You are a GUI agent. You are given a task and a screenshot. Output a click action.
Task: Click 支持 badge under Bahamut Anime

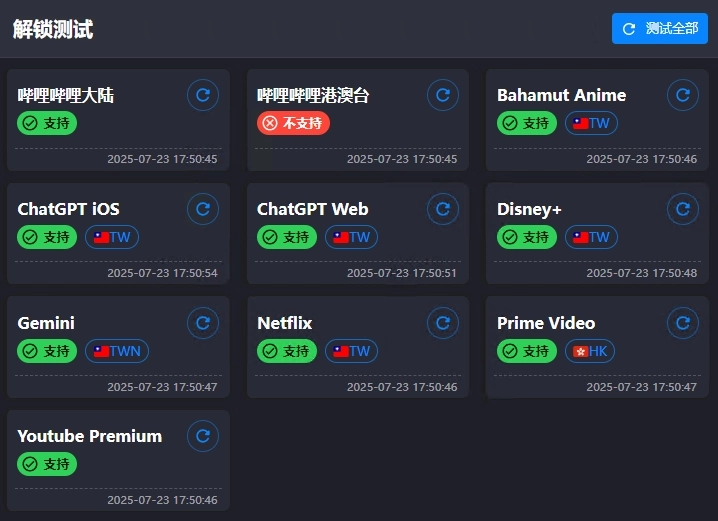pos(527,123)
